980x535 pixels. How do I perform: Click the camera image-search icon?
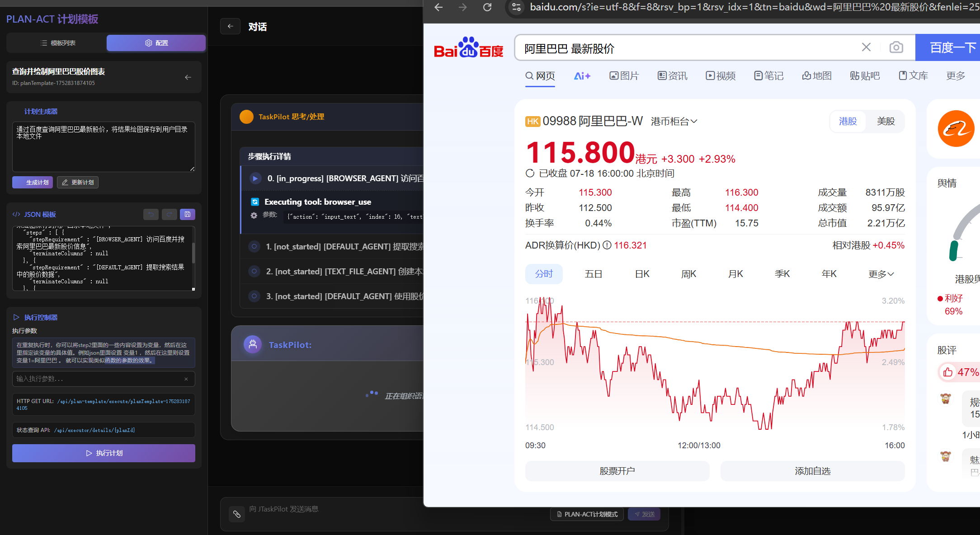point(896,47)
